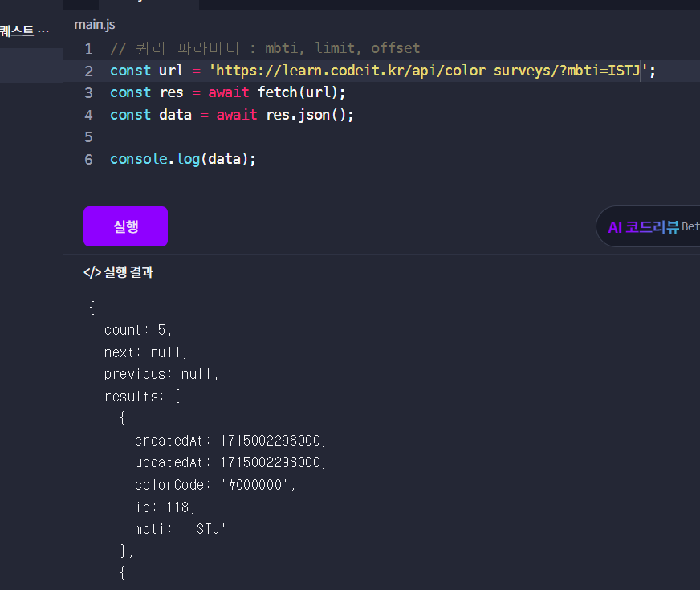Click the mbti 'ISTJ' output line
700x590 pixels.
(181, 529)
